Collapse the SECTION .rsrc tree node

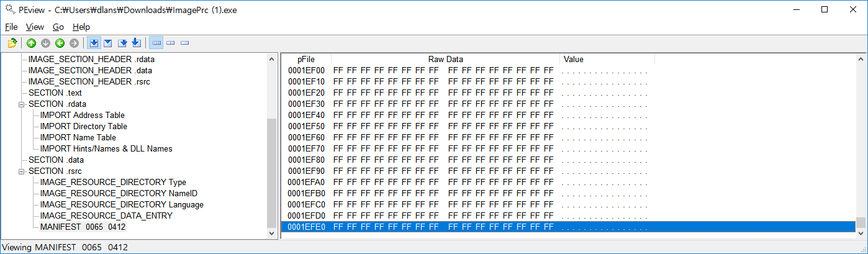(x=22, y=171)
